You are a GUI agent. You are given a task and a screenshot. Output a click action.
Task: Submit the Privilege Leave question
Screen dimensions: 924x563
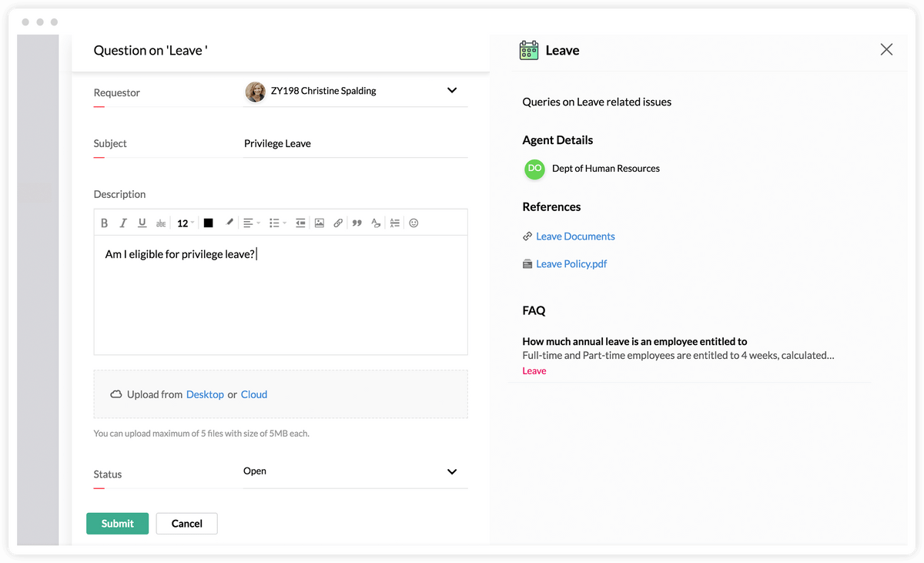pos(117,523)
